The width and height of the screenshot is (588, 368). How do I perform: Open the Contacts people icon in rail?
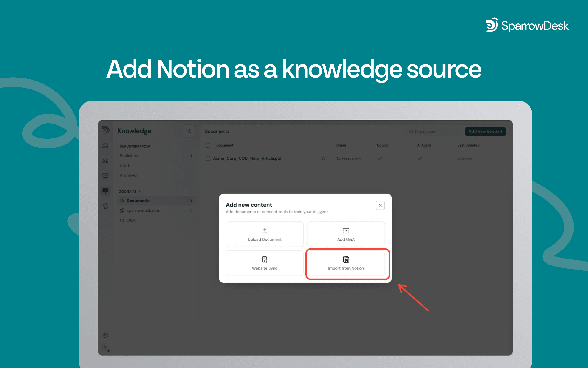(105, 161)
